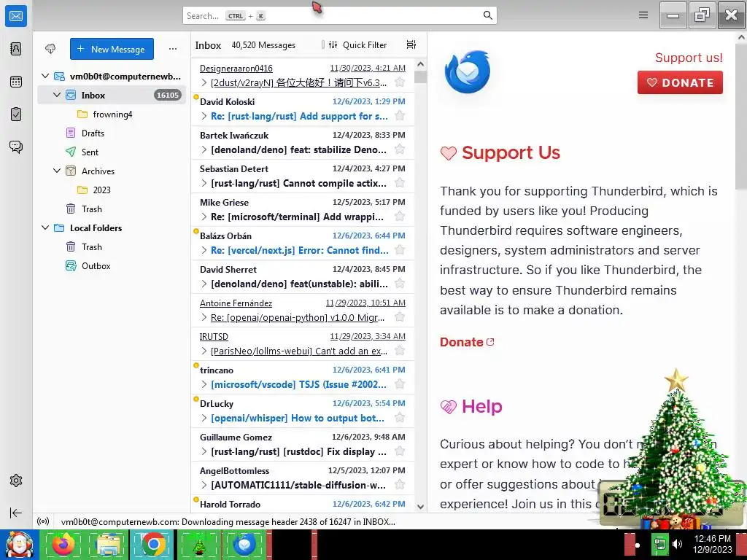747x560 pixels.
Task: Star the Balázs Orbán message
Action: click(x=400, y=250)
